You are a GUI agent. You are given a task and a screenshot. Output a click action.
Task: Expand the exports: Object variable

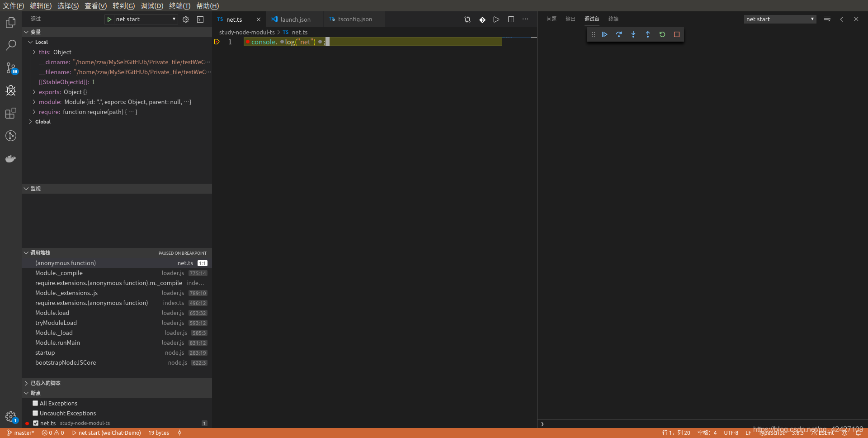coord(34,92)
